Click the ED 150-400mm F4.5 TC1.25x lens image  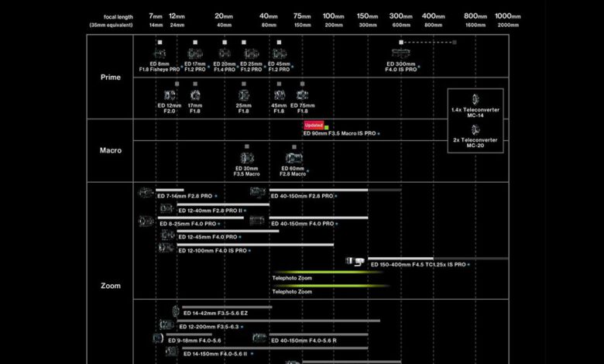pos(355,262)
